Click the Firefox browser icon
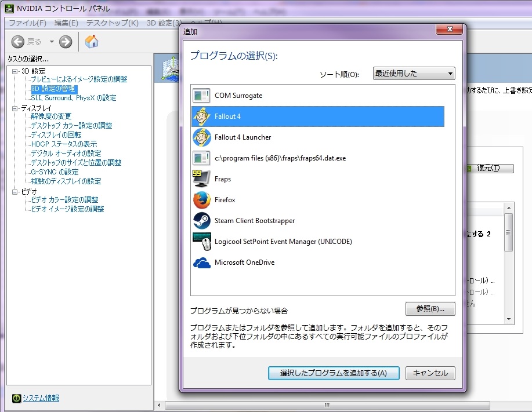Screen dimensions: 532x412 201,200
